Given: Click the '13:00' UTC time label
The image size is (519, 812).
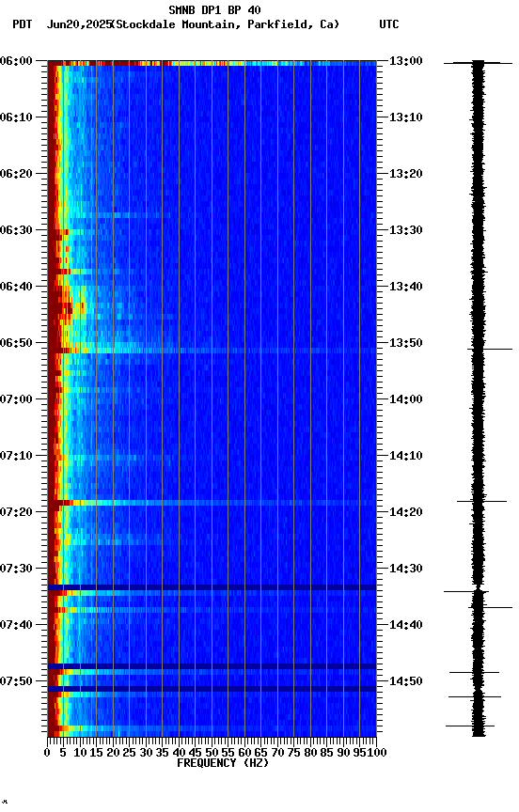Looking at the screenshot, I should [406, 61].
